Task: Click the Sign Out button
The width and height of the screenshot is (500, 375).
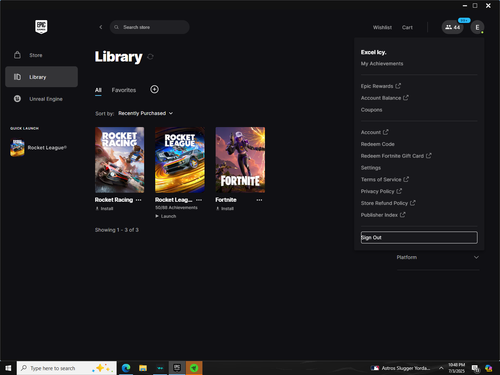Action: (419, 237)
